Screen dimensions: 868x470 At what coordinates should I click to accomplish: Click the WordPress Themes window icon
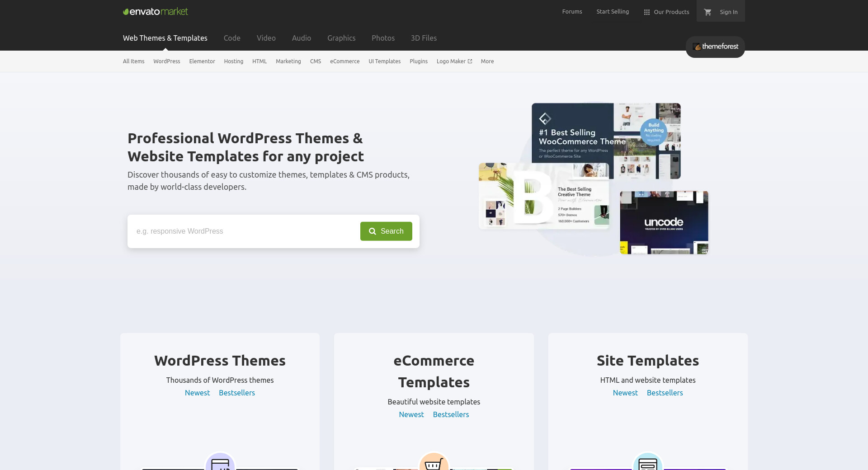click(x=220, y=462)
